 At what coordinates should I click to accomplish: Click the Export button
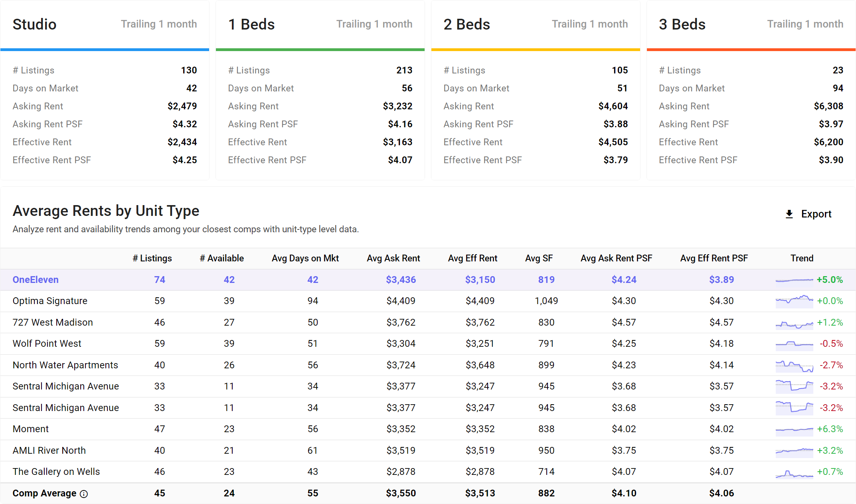tap(816, 214)
